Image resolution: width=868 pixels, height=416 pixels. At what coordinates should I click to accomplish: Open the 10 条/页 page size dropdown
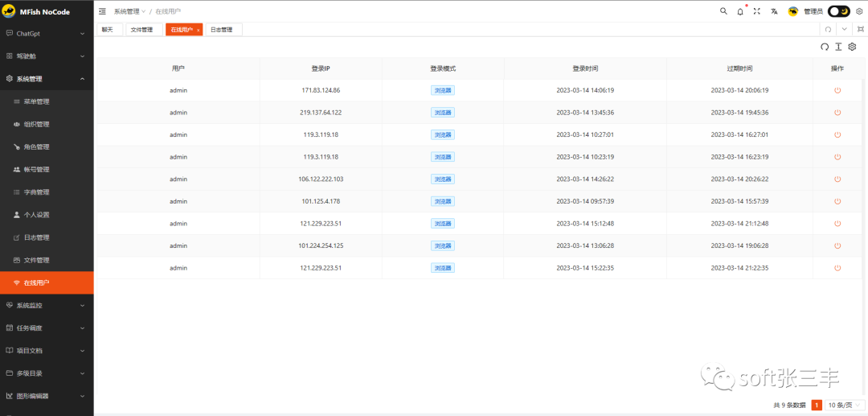[845, 406]
